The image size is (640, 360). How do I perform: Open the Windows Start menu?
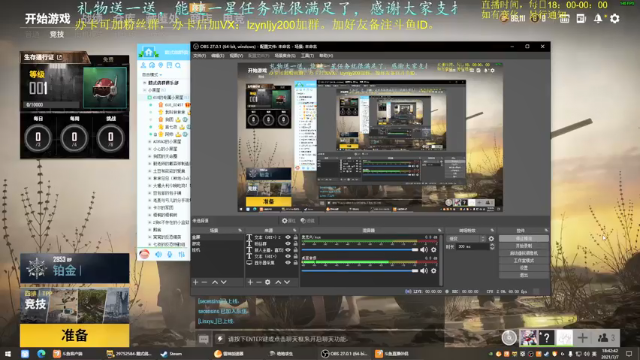coord(8,354)
